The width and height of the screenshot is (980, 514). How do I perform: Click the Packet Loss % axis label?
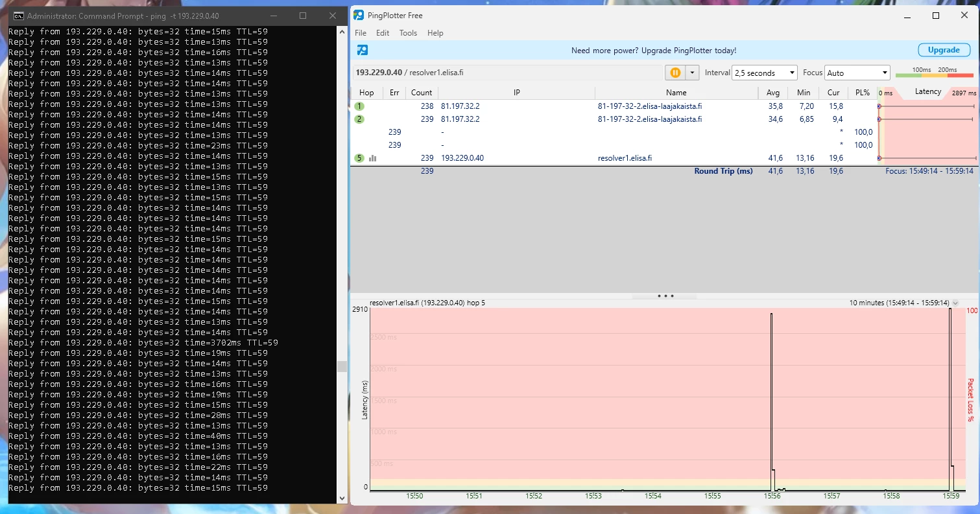tap(970, 400)
